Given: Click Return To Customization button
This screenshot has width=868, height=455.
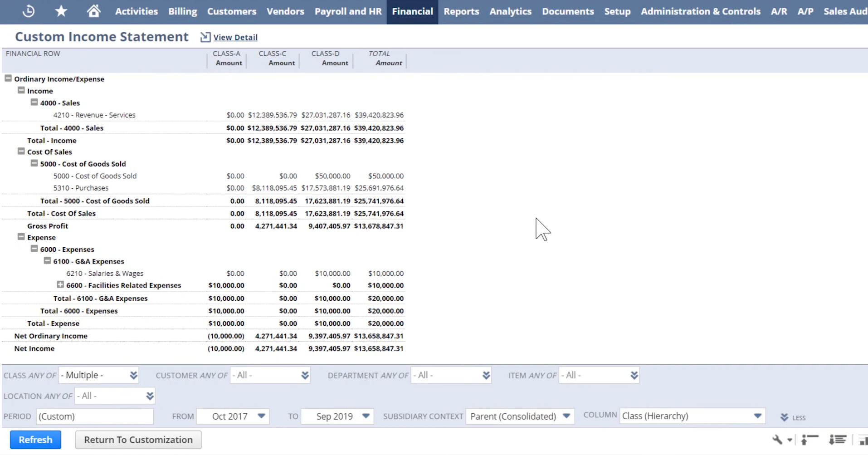Looking at the screenshot, I should pos(138,440).
